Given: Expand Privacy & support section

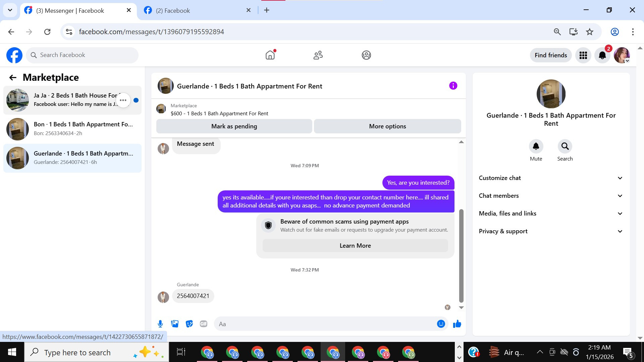Looking at the screenshot, I should [x=551, y=231].
